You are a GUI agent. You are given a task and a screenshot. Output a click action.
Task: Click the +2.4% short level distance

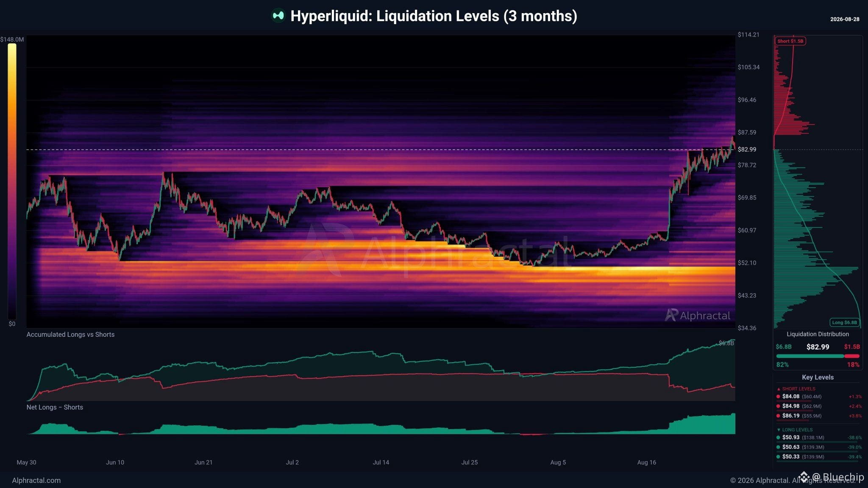[855, 406]
